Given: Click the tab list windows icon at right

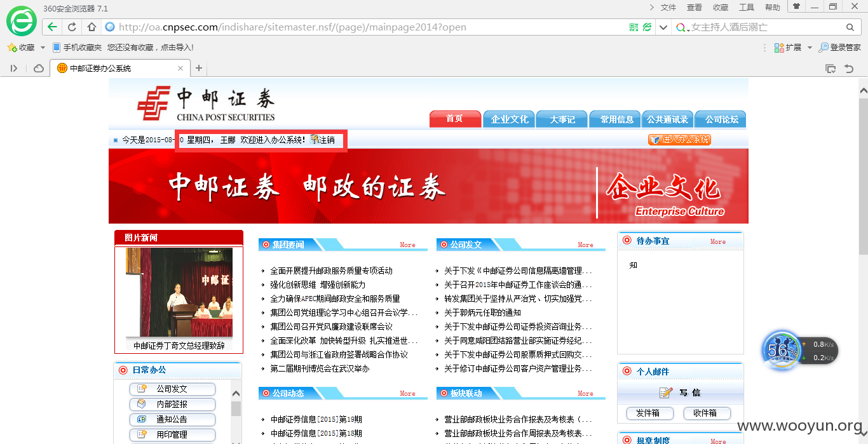Looking at the screenshot, I should click(831, 68).
